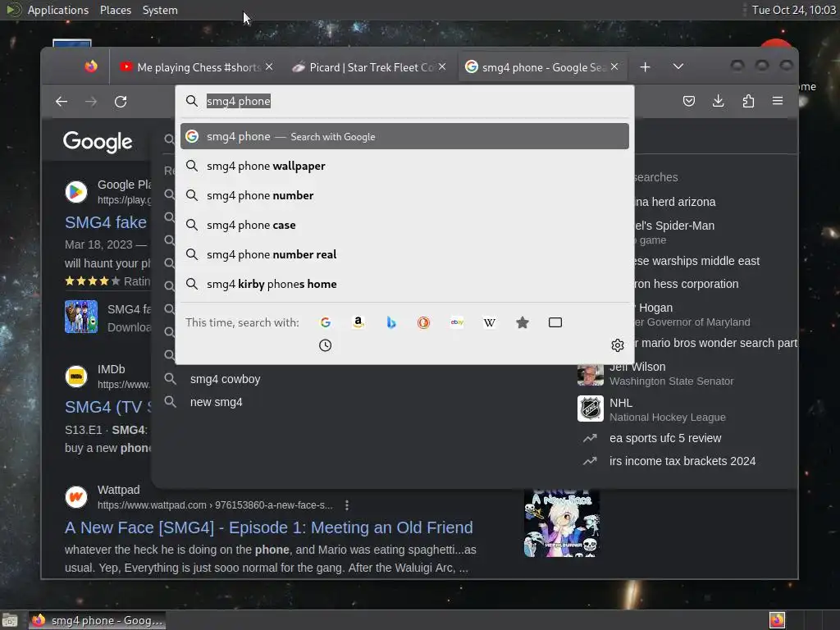The height and width of the screenshot is (630, 840).
Task: Click the forward navigation arrow
Action: (x=91, y=101)
